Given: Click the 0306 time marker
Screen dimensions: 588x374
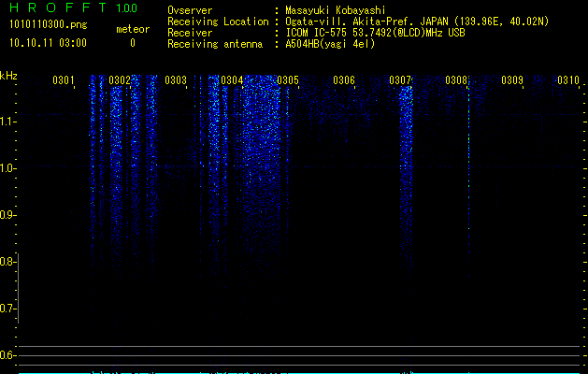Looking at the screenshot, I should [x=344, y=79].
